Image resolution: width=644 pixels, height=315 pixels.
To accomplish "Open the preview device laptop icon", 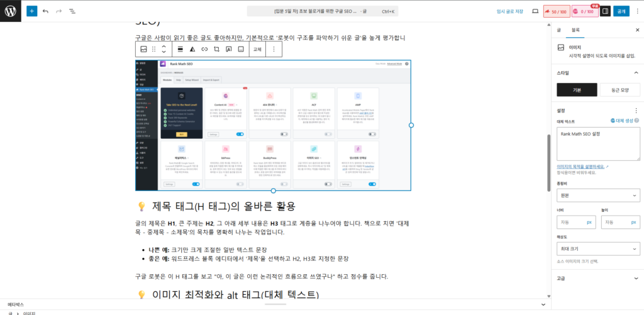I will 535,11.
